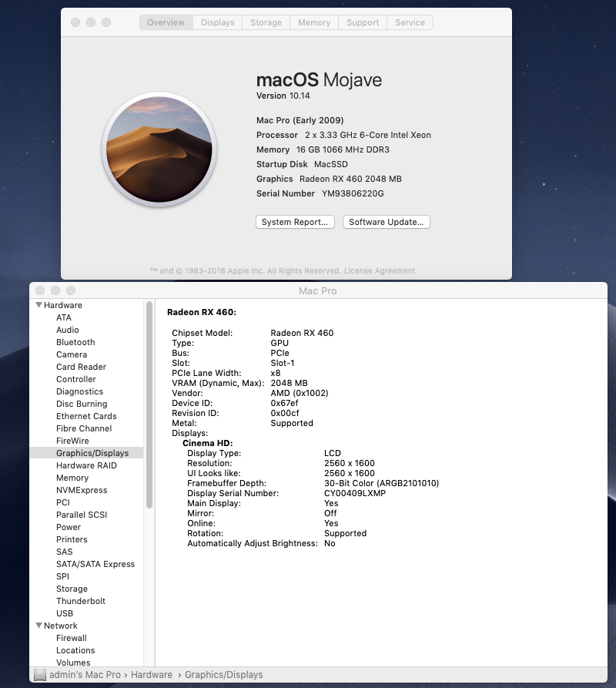Select USB in the sidebar
This screenshot has height=688, width=616.
point(65,613)
